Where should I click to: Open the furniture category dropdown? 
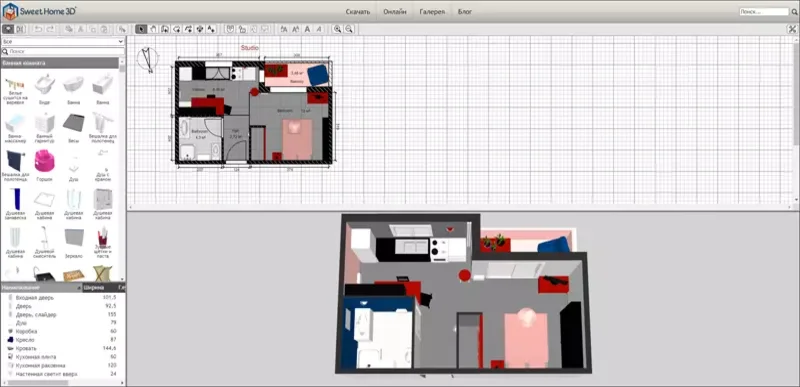pyautogui.click(x=63, y=41)
